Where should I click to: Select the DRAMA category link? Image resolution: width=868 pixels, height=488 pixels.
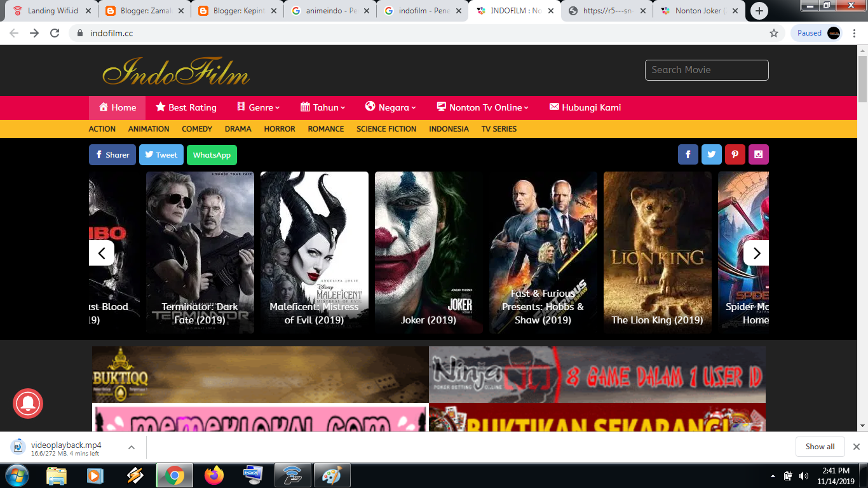[x=238, y=129]
